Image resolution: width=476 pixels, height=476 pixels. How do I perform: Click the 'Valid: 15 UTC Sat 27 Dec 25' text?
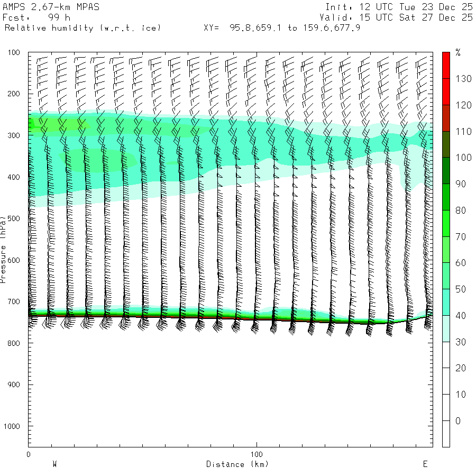398,17
